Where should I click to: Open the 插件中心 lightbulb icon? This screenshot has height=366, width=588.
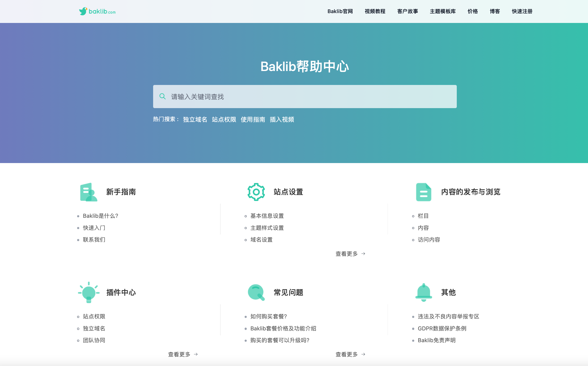click(89, 292)
